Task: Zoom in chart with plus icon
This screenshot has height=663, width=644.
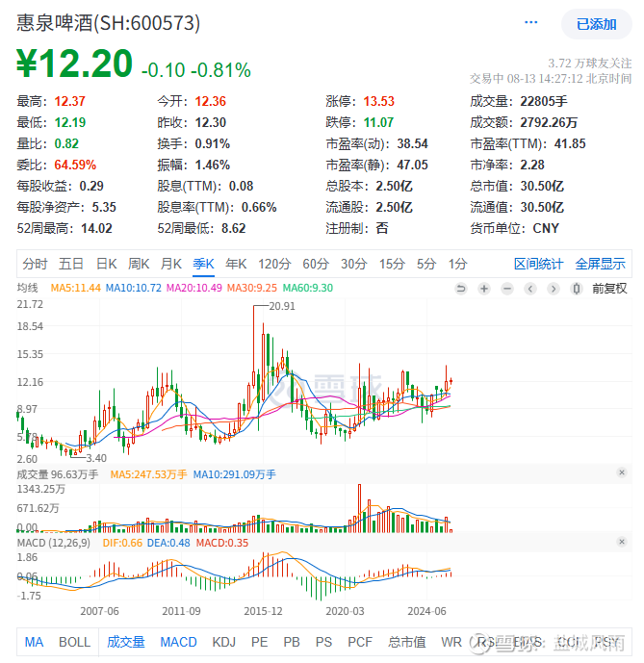Action: coord(484,289)
